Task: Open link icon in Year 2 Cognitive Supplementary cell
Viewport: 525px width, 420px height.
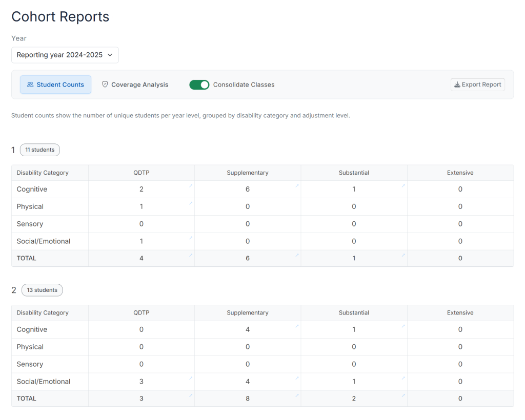Action: [297, 326]
